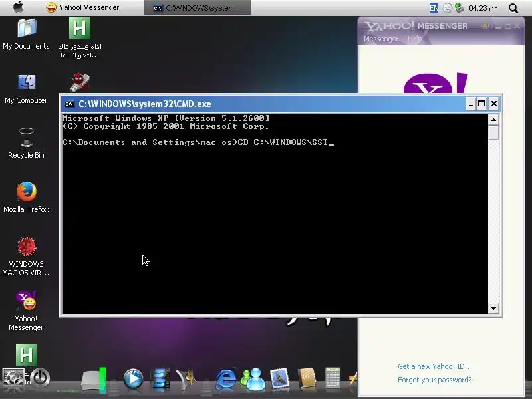This screenshot has width=532, height=399.
Task: Click the CMD scrollbar down arrow
Action: coord(493,309)
